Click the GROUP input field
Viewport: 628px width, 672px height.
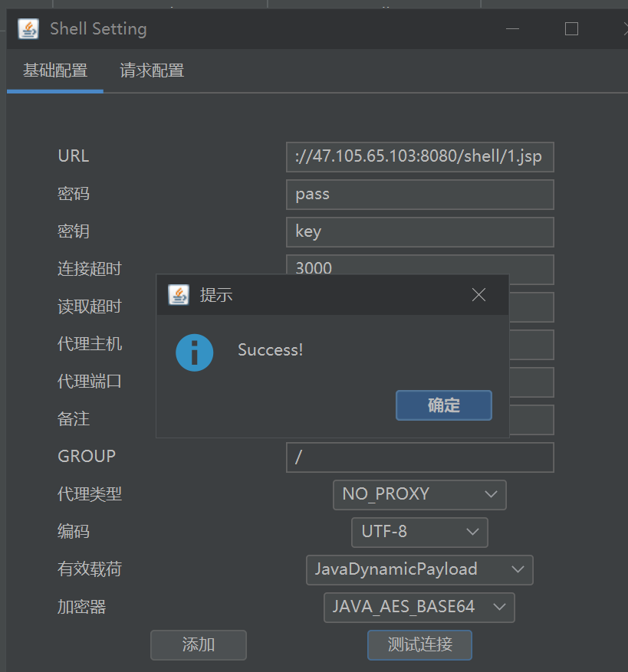pyautogui.click(x=420, y=457)
